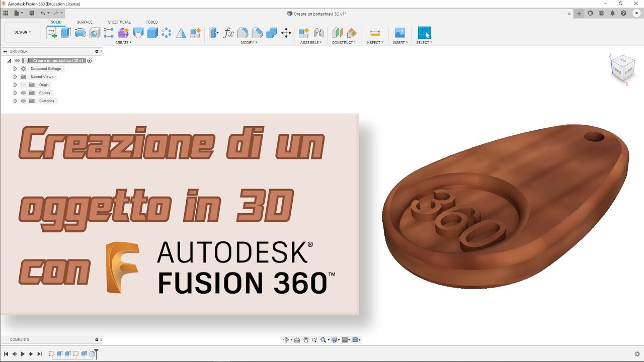
Task: Switch to the SOLID tab
Action: point(56,22)
